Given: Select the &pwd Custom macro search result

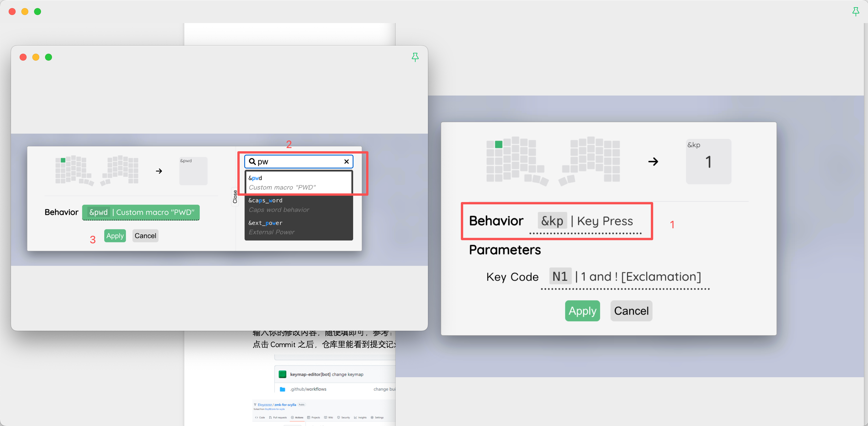Looking at the screenshot, I should tap(299, 182).
